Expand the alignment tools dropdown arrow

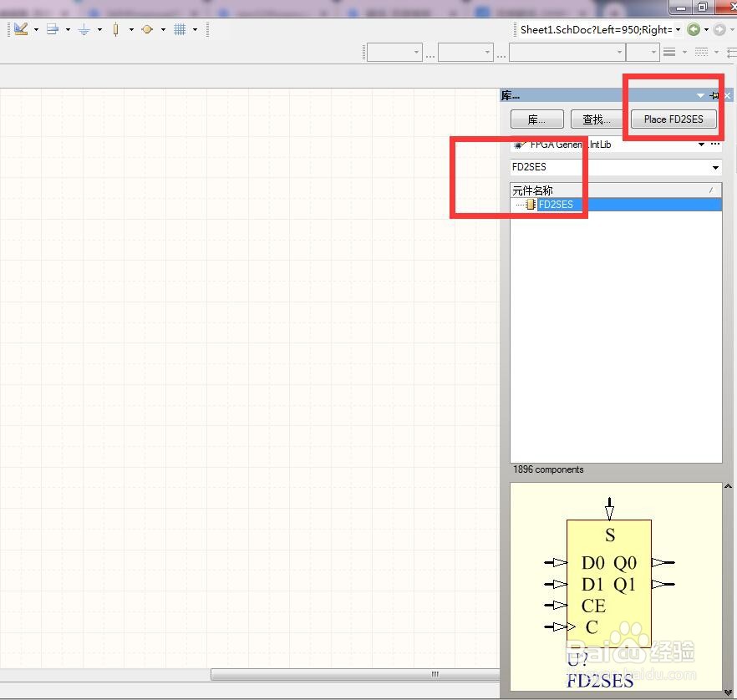point(69,29)
